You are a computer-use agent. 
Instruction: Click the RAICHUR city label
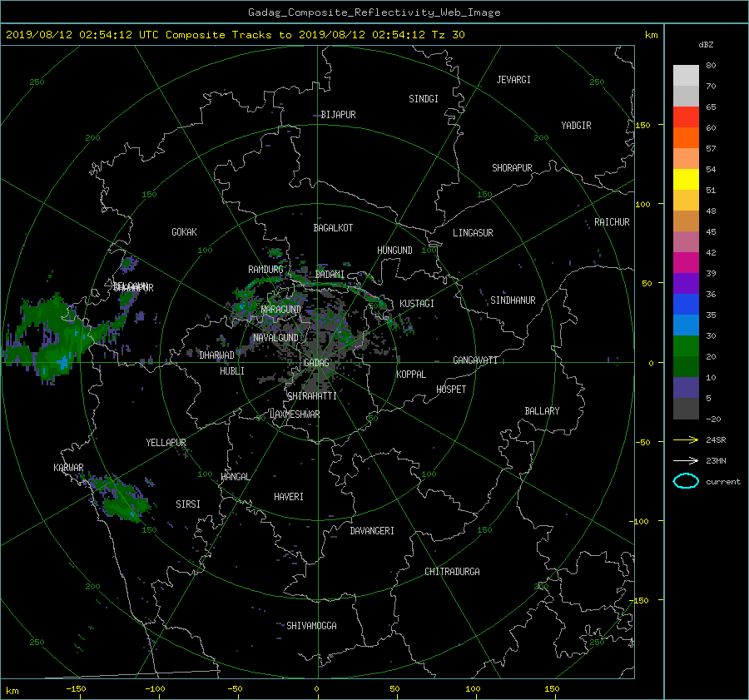(612, 222)
